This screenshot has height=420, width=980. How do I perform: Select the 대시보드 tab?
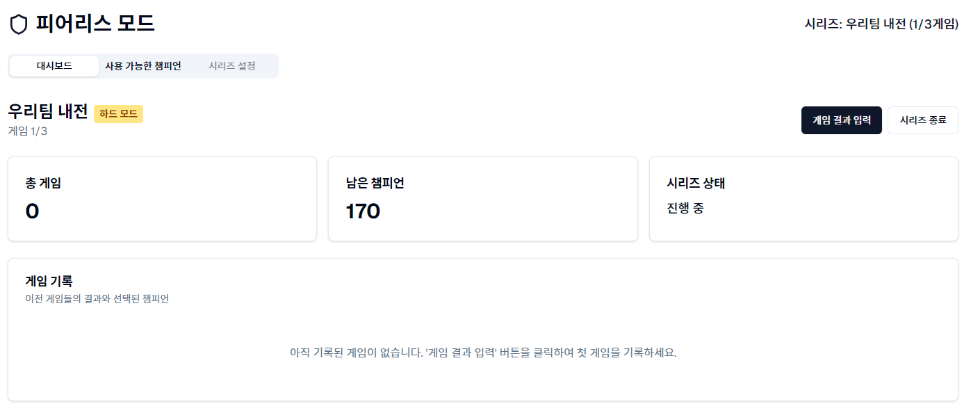tap(54, 65)
